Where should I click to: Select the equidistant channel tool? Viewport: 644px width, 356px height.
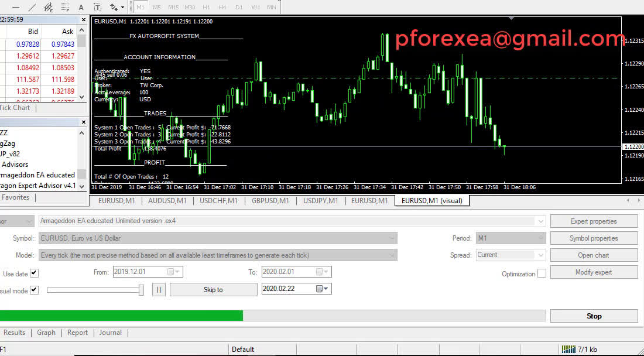[x=49, y=8]
